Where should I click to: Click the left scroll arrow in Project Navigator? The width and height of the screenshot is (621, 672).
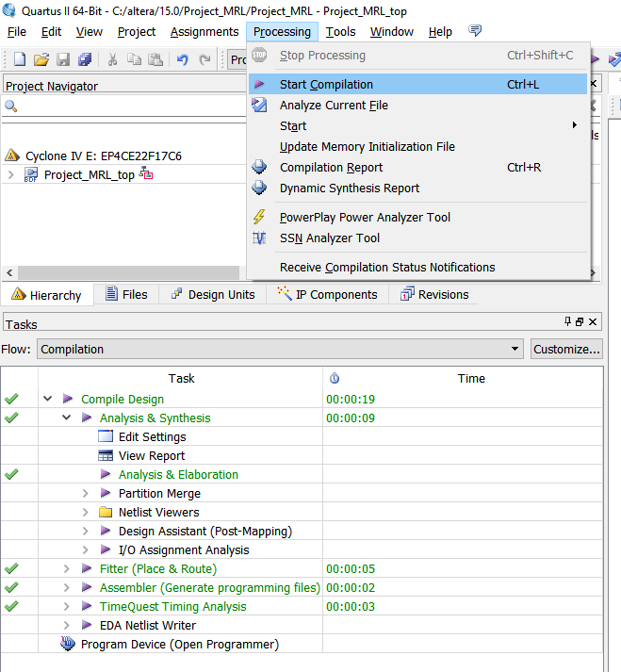pyautogui.click(x=9, y=272)
